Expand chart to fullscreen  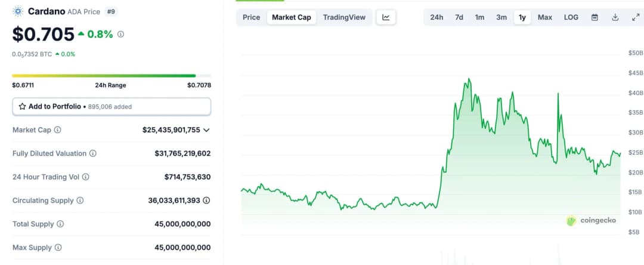point(635,17)
